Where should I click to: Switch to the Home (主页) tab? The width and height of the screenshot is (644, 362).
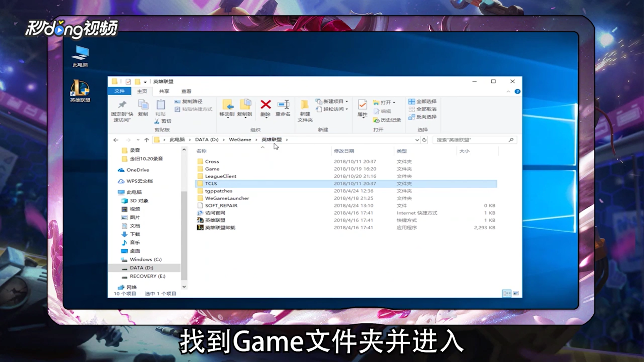tap(142, 91)
